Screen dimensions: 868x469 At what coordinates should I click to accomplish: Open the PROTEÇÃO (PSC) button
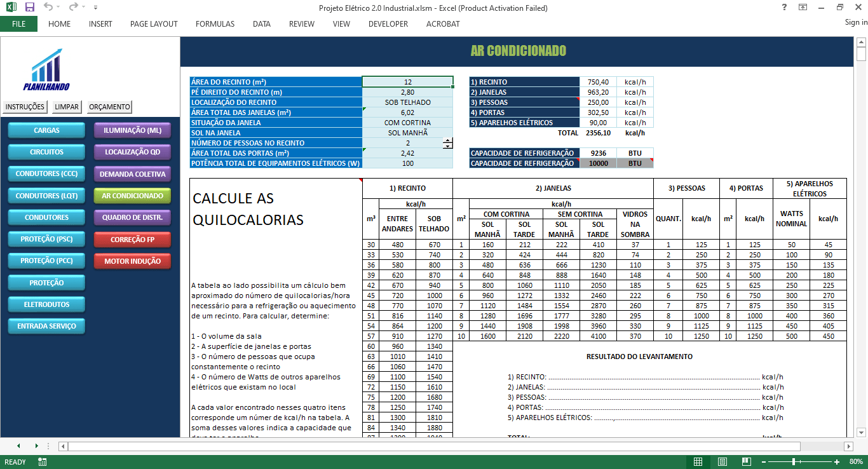pos(46,240)
